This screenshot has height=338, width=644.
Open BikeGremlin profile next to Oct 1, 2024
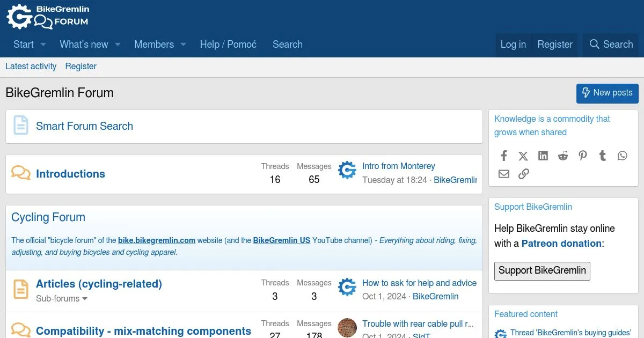(x=436, y=296)
